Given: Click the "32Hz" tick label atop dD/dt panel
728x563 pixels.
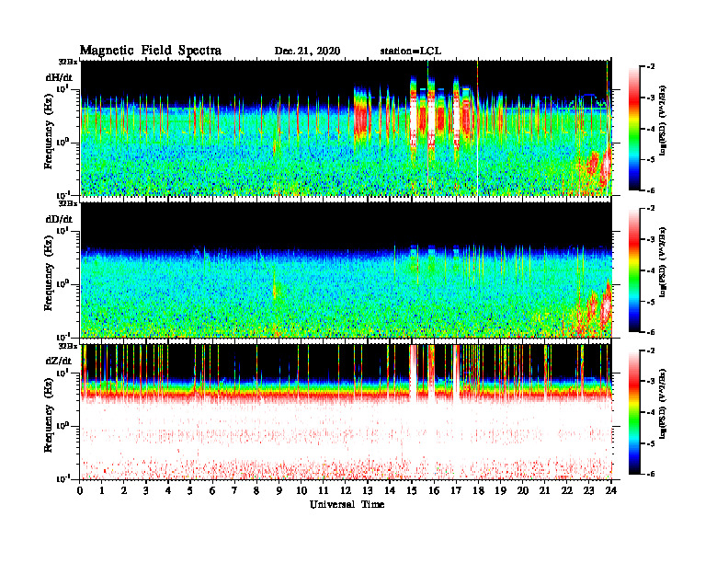Looking at the screenshot, I should click(67, 203).
